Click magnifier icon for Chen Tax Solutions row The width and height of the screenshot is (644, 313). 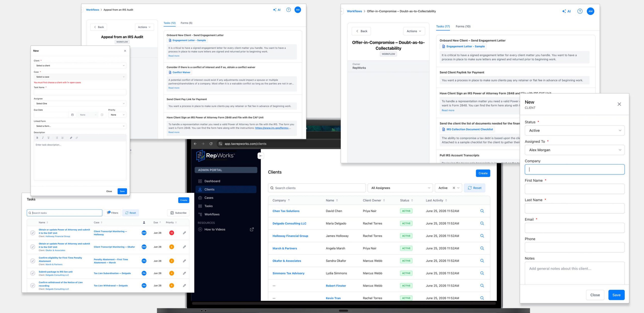[x=482, y=211]
